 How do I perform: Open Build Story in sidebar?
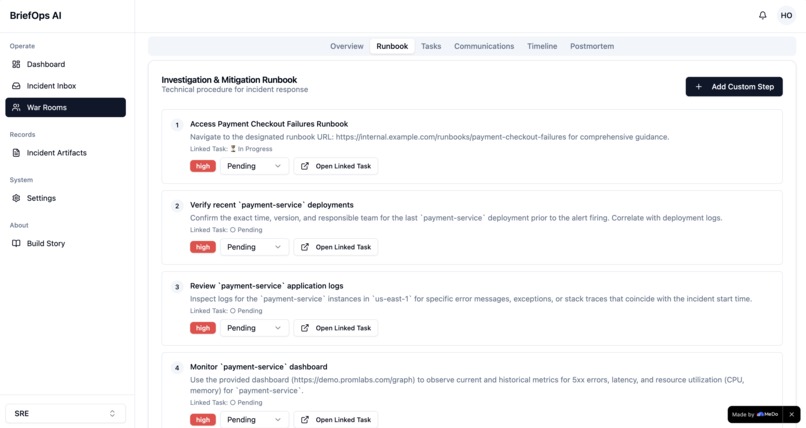[x=65, y=243]
